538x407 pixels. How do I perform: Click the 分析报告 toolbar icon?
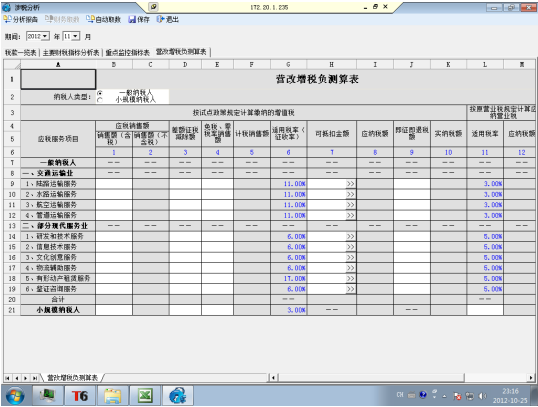coord(20,20)
